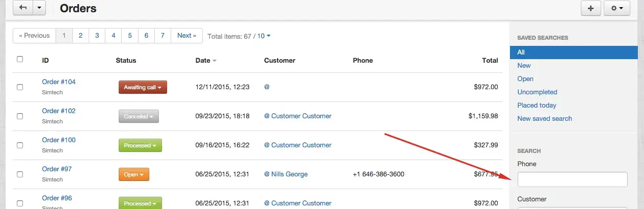Image resolution: width=644 pixels, height=209 pixels.
Task: Select the Uncompleted saved search
Action: (x=537, y=92)
